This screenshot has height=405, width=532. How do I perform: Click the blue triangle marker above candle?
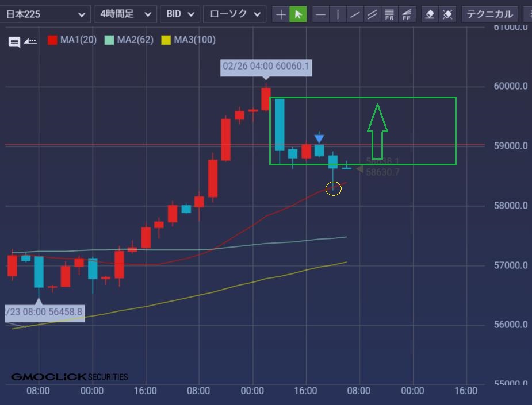tap(319, 138)
